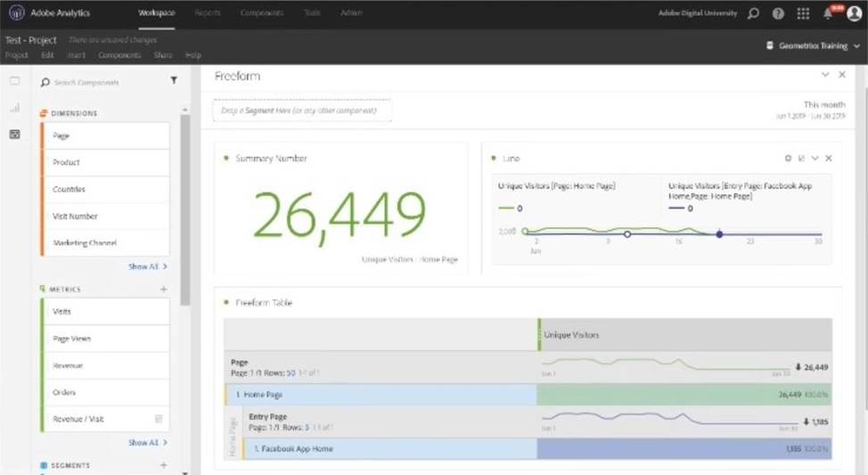Click the filter icon beside component search
868x475 pixels.
174,81
